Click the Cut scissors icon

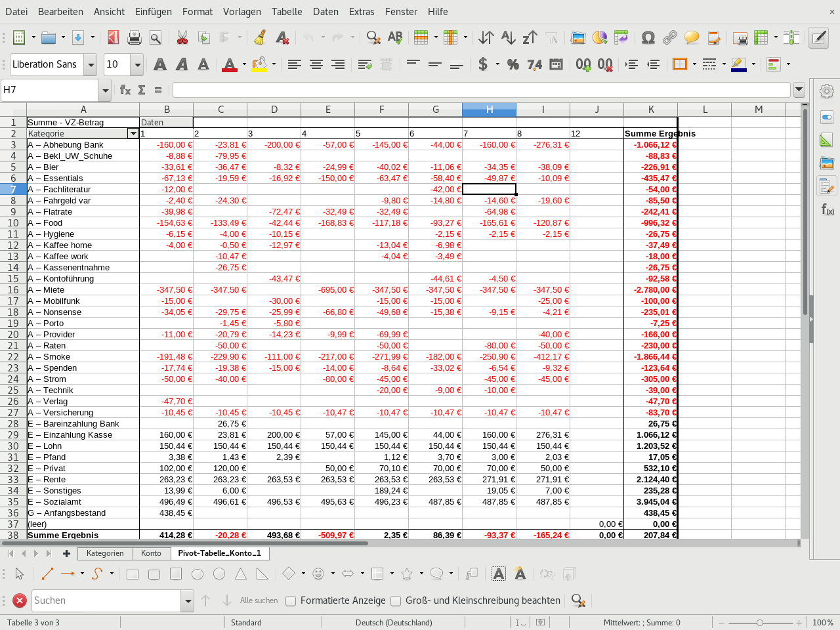[182, 37]
